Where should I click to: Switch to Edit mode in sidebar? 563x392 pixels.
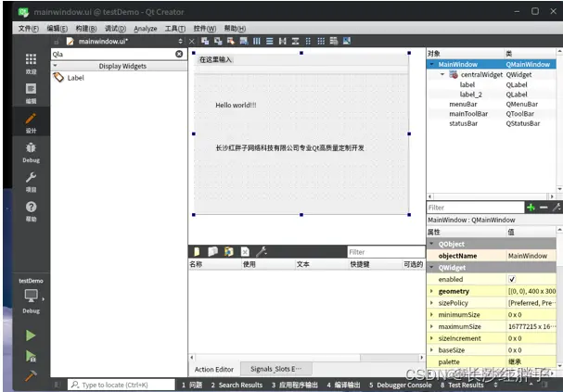tap(31, 93)
